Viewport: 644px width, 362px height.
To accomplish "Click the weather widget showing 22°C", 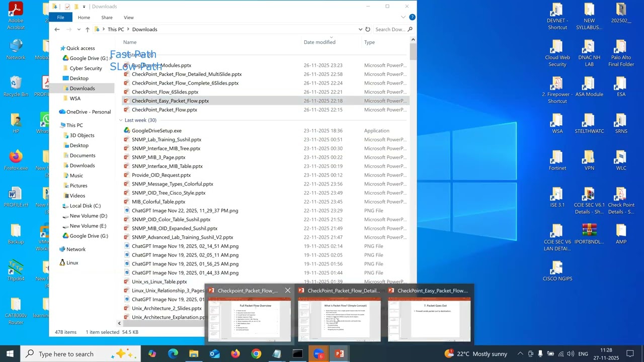I will pos(476,354).
